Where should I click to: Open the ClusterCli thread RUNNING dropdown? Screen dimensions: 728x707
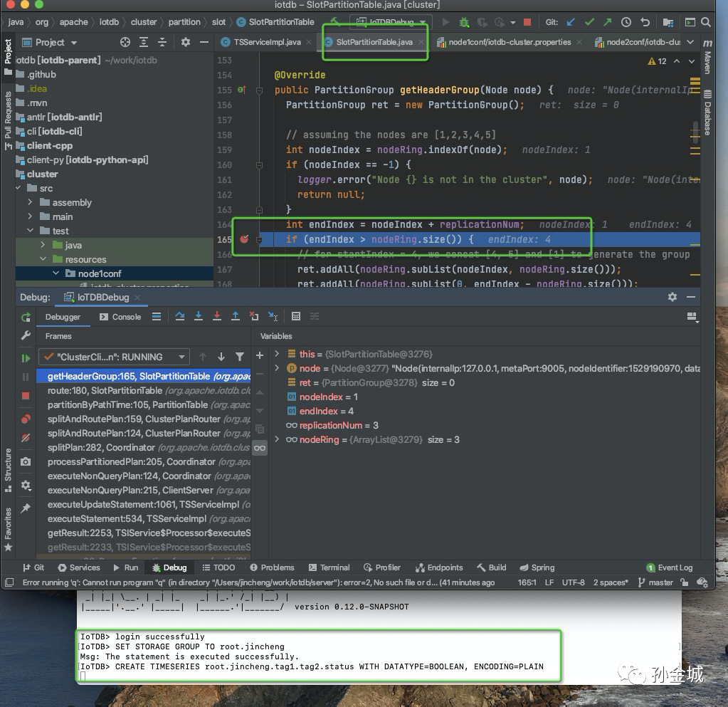(114, 357)
